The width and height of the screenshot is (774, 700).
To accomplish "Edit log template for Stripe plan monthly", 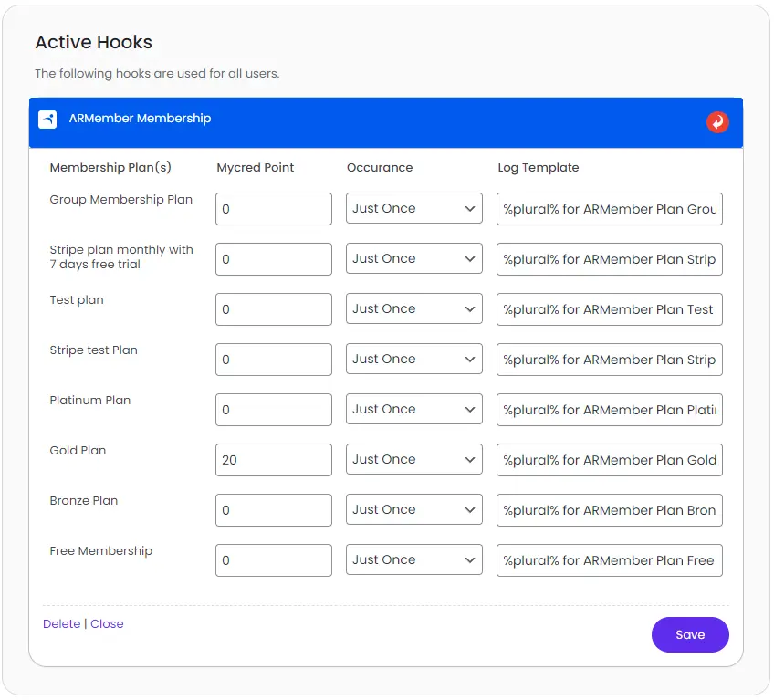I will point(610,259).
